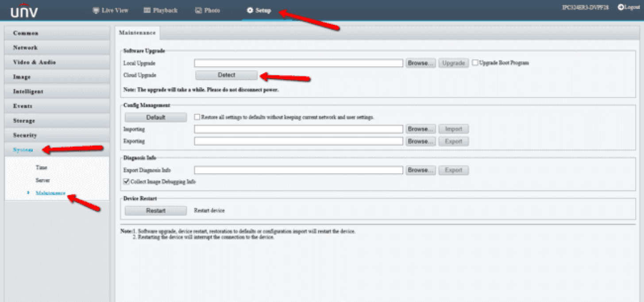Switch to the Playback tab
This screenshot has height=302, width=644.
click(160, 11)
